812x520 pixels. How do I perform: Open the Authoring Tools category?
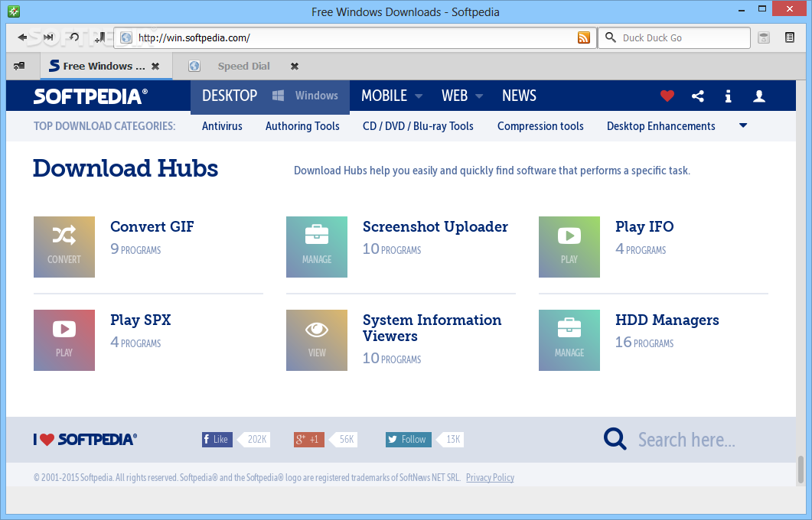pos(302,125)
